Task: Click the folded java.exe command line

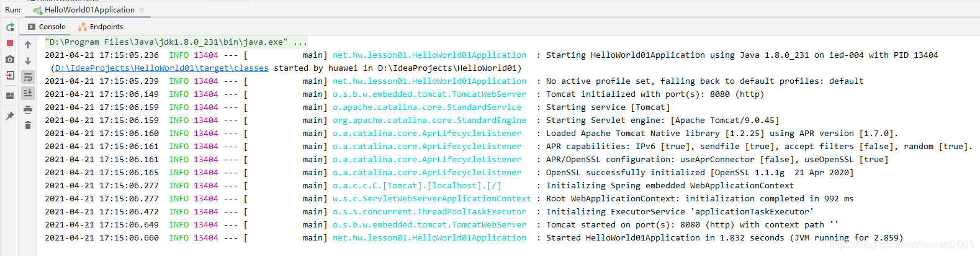Action: 176,42
